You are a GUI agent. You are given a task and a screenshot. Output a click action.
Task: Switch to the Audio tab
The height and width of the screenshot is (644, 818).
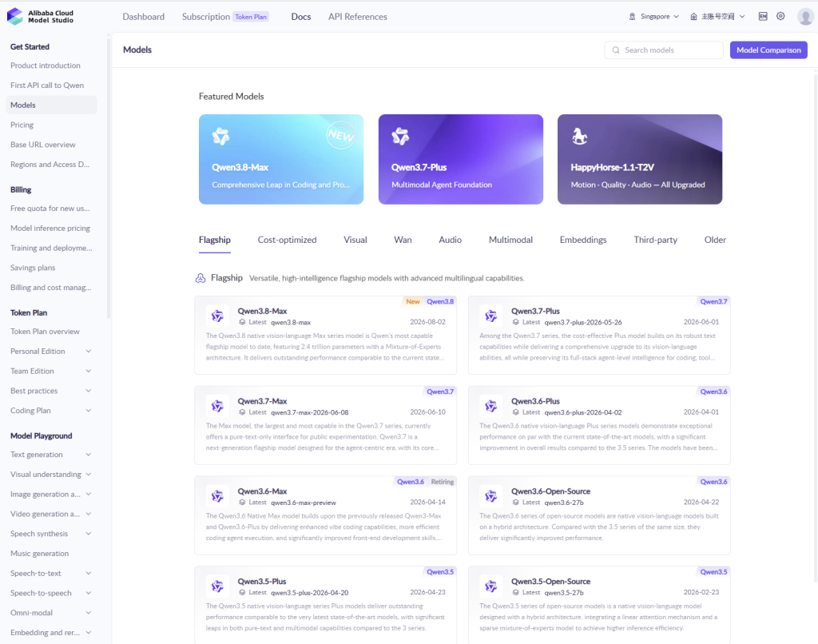point(451,240)
